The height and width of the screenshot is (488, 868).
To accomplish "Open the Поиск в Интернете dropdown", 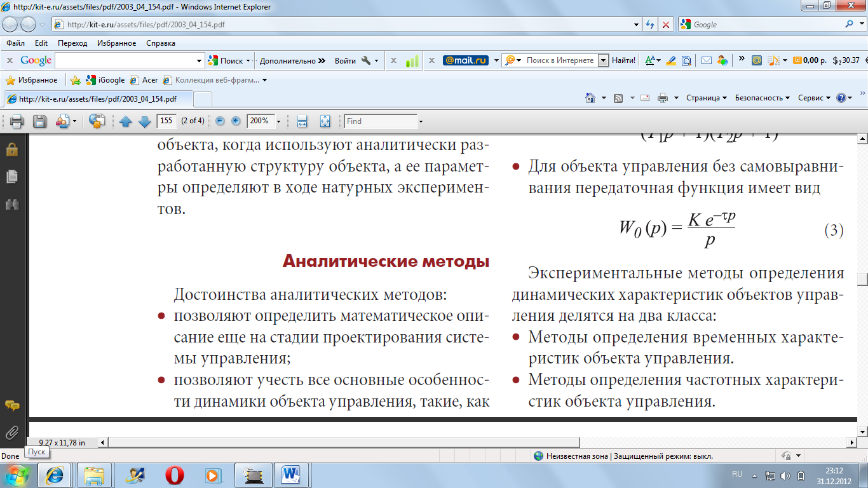I will [x=602, y=60].
